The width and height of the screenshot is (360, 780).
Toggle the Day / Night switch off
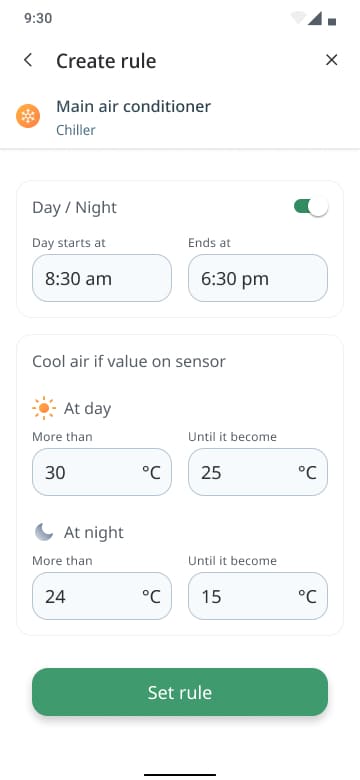(311, 207)
